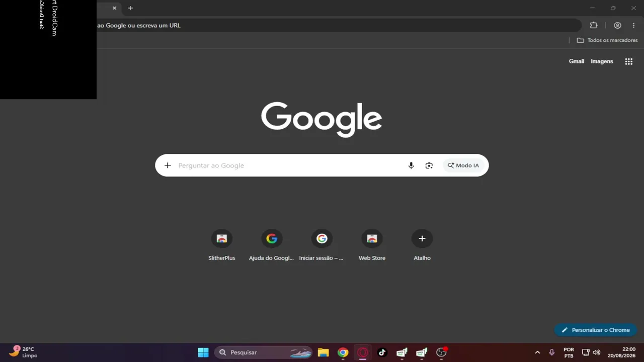Open the Windows Start menu

tap(203, 352)
